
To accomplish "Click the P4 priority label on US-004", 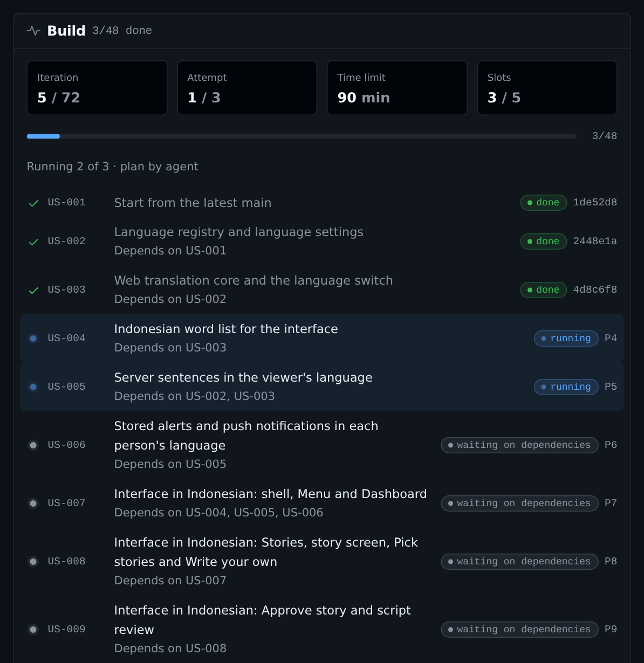I will coord(611,339).
